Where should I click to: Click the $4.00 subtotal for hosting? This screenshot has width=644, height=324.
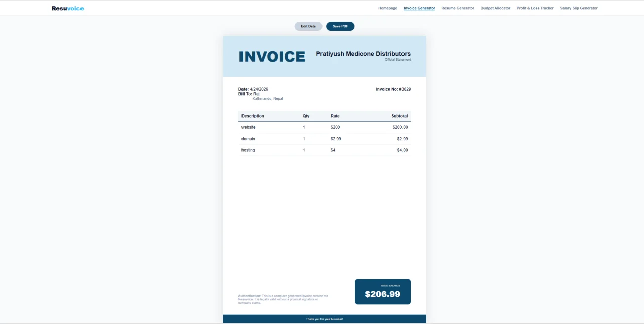tap(403, 150)
